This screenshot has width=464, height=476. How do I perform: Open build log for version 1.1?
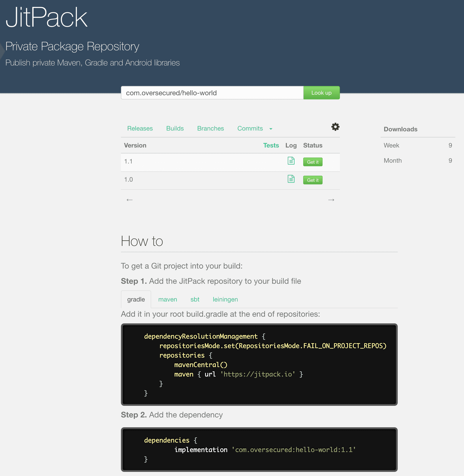point(291,161)
